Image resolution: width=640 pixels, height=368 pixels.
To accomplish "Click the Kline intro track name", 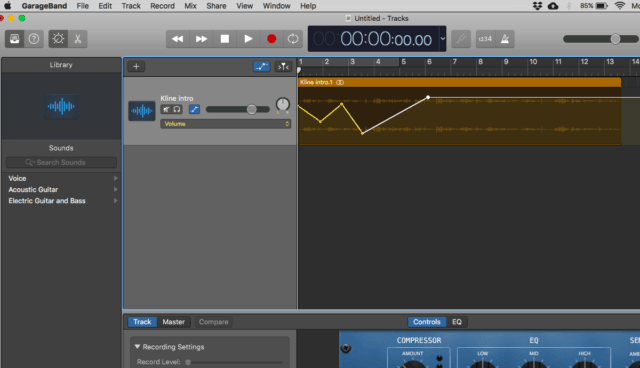I will [177, 98].
